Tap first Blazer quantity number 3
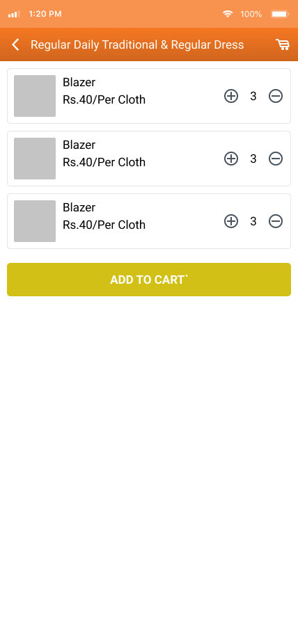The width and height of the screenshot is (298, 644). [253, 96]
